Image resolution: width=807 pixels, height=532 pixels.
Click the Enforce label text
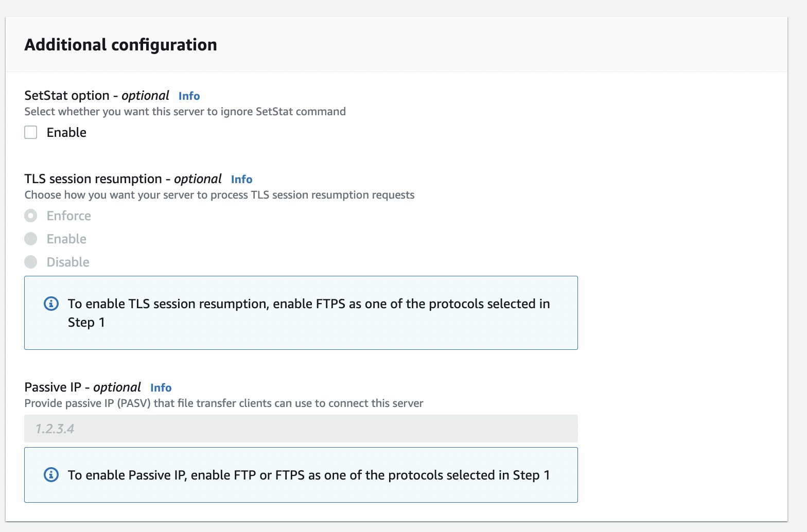[x=69, y=216]
